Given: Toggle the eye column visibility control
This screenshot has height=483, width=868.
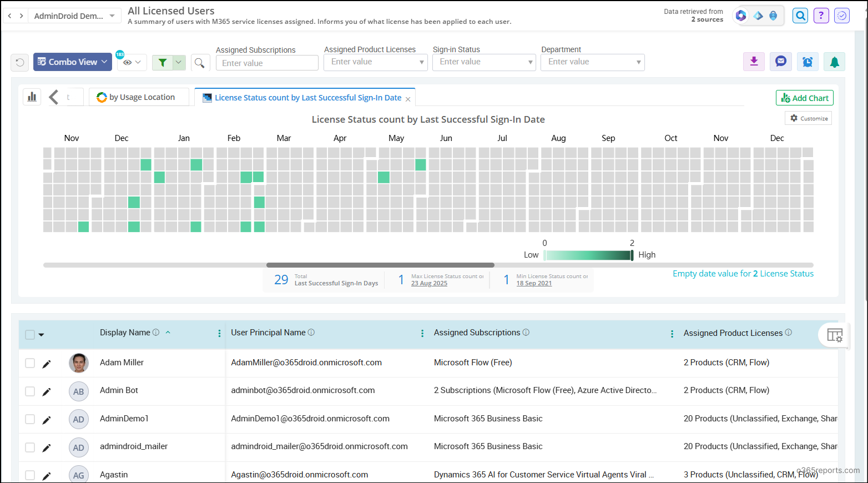Looking at the screenshot, I should (x=132, y=62).
